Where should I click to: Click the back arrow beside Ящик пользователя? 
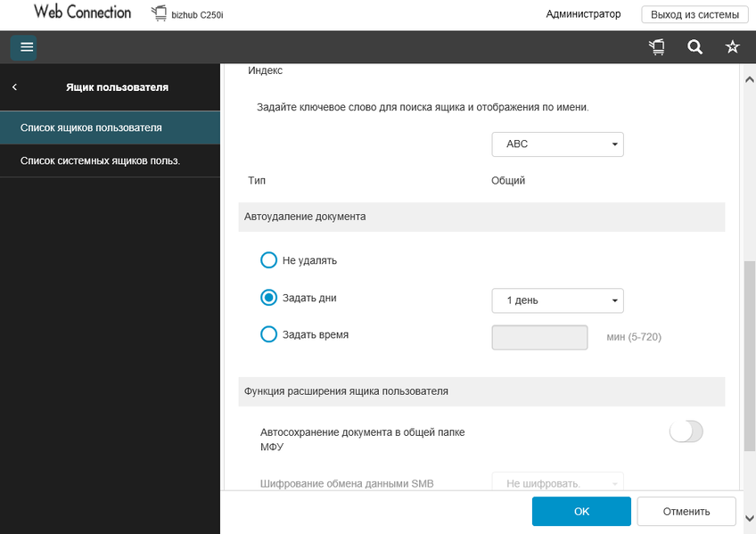tap(15, 87)
